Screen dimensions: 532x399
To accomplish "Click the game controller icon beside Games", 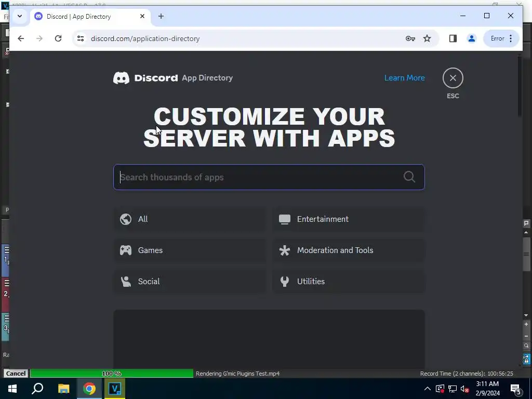I will 126,250.
